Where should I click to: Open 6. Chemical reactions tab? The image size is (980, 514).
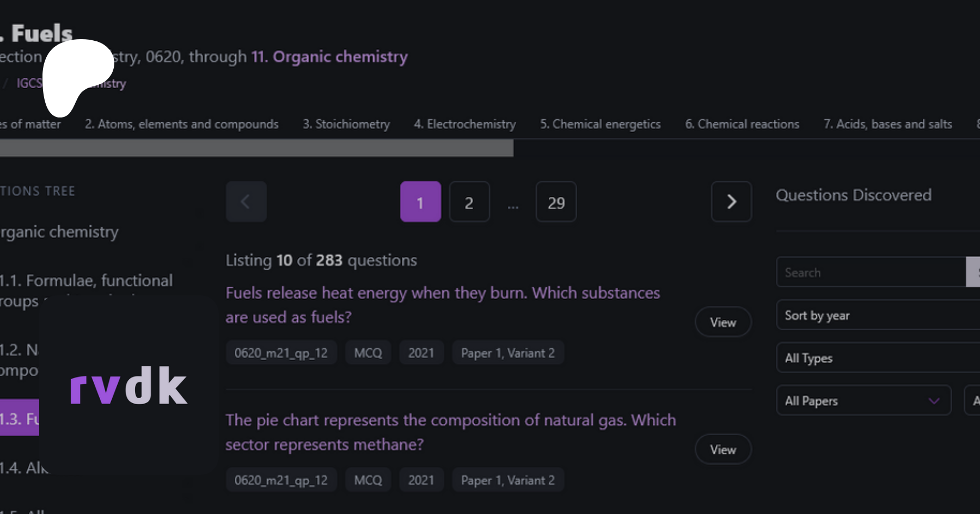coord(742,125)
